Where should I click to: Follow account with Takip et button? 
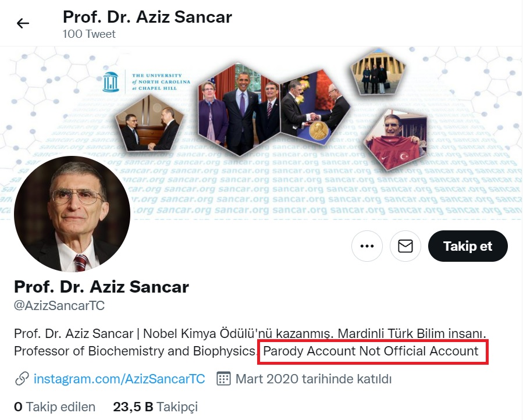point(468,246)
